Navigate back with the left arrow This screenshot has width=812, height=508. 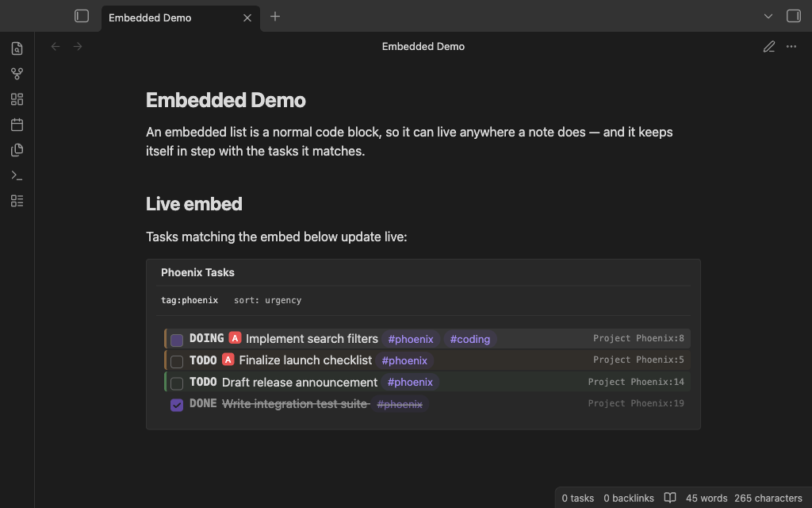(56, 47)
